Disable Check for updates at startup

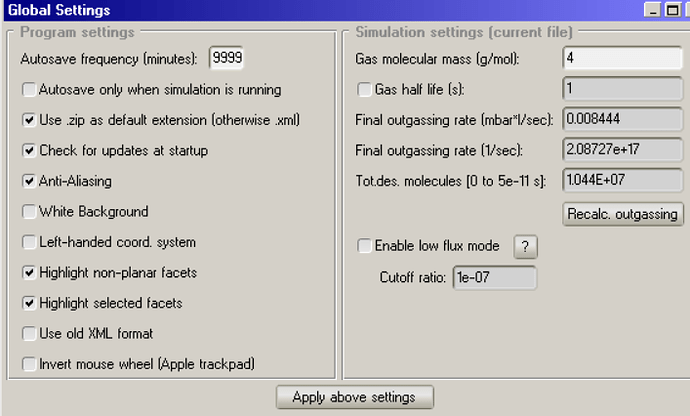[29, 151]
